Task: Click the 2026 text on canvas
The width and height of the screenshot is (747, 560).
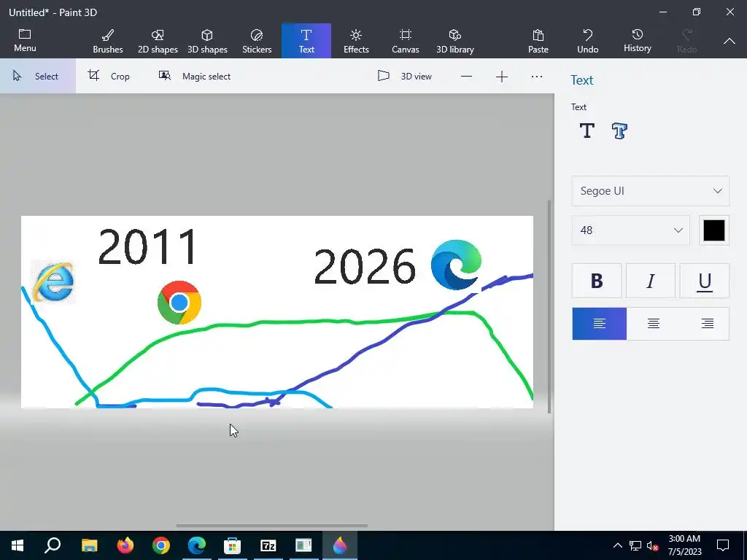Action: (365, 267)
